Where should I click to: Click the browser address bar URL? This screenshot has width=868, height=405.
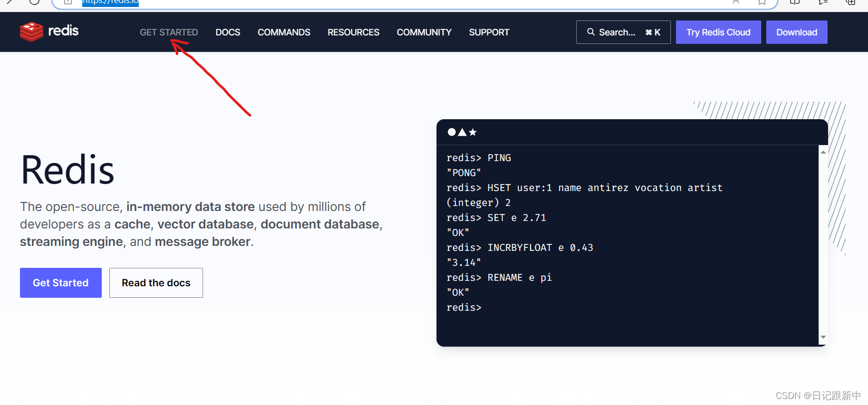click(110, 2)
